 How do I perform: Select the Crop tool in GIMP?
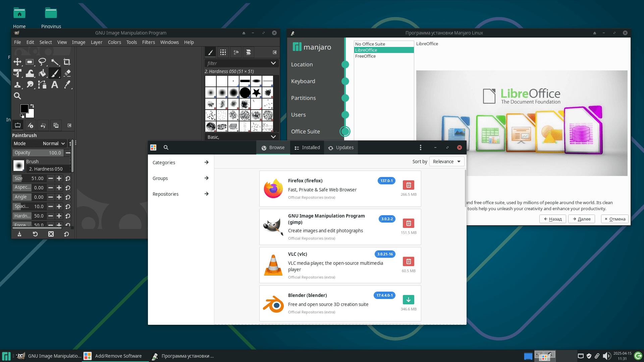click(x=67, y=62)
